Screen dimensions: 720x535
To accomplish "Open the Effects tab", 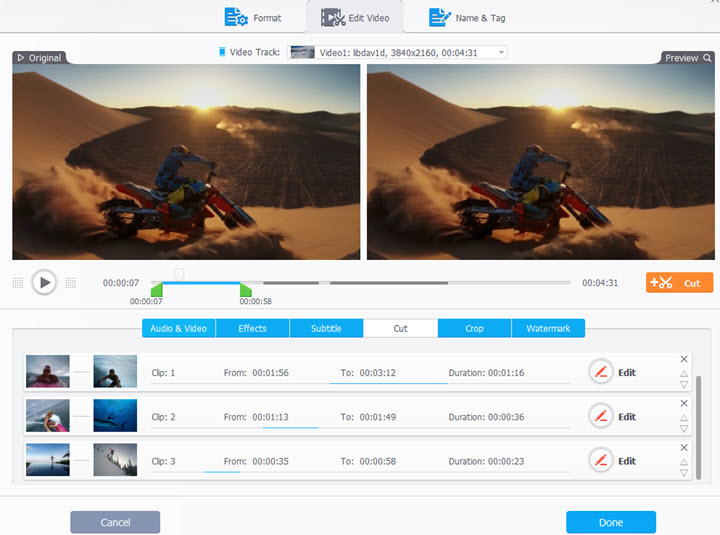I will pyautogui.click(x=253, y=328).
